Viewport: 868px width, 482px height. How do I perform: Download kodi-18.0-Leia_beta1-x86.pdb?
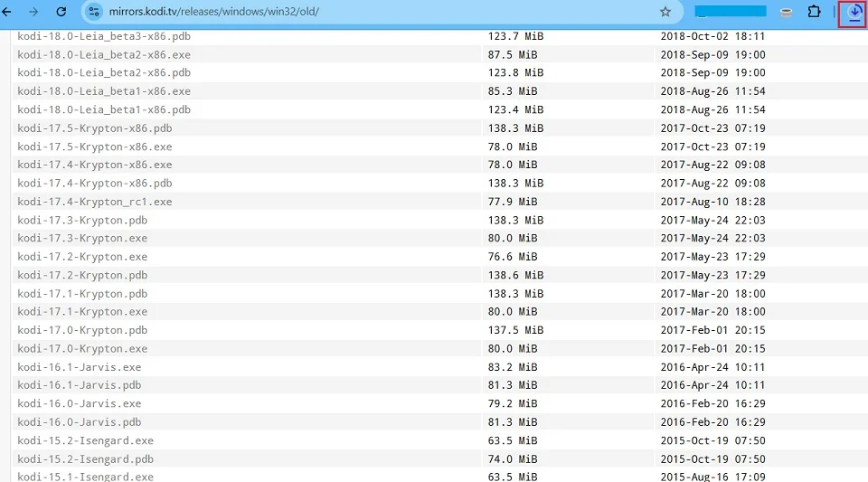(x=104, y=109)
